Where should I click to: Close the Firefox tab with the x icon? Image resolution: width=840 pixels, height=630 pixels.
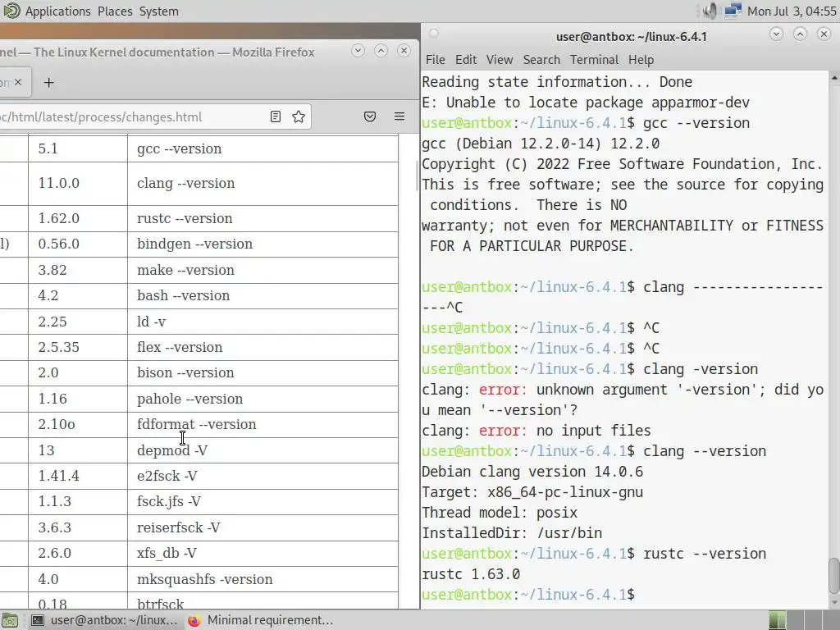tap(18, 82)
